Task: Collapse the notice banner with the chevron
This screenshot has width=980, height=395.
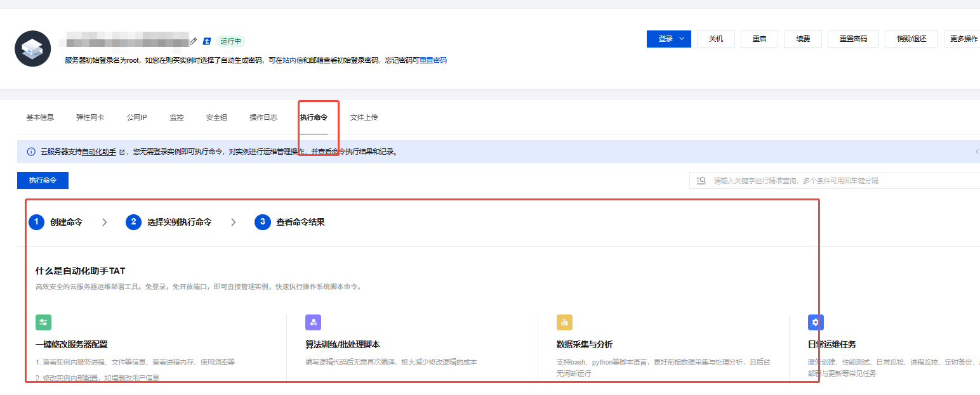Action: tap(977, 152)
